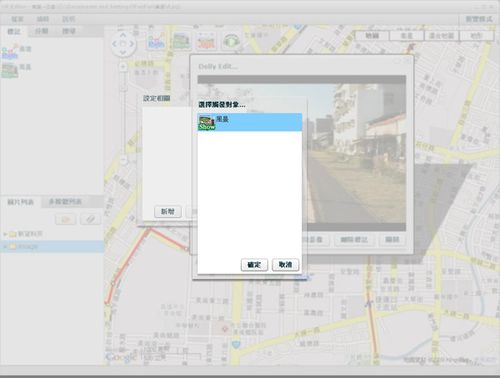Switch to the 多媒體列表 tab
500x378 pixels.
pyautogui.click(x=65, y=202)
